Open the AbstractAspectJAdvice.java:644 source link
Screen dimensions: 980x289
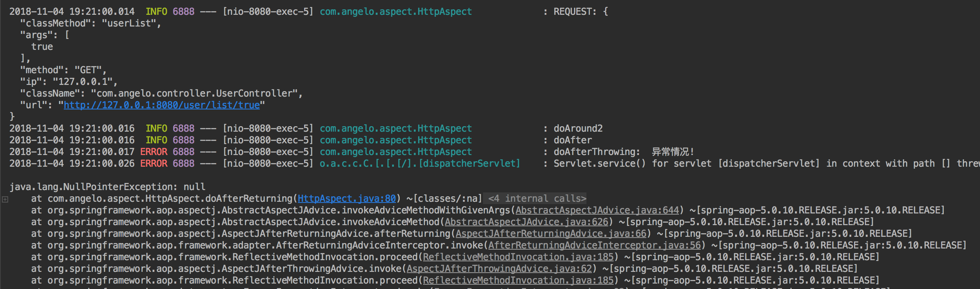(597, 210)
